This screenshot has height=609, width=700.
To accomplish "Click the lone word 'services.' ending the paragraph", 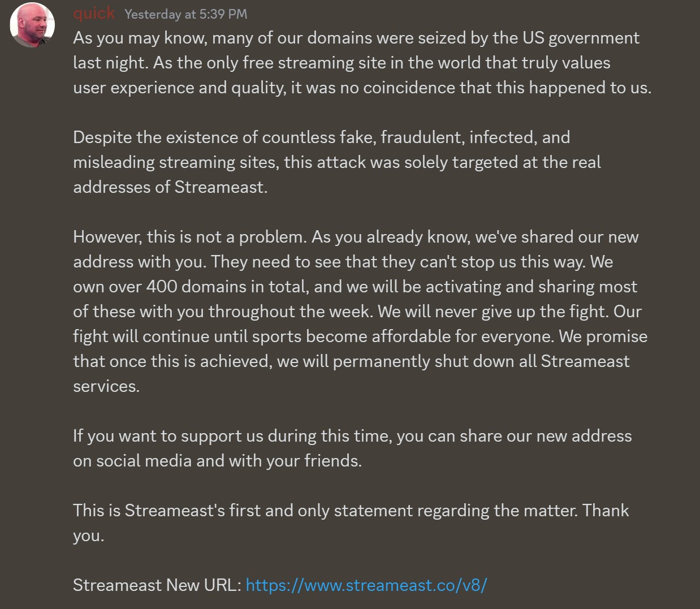I will [x=106, y=386].
